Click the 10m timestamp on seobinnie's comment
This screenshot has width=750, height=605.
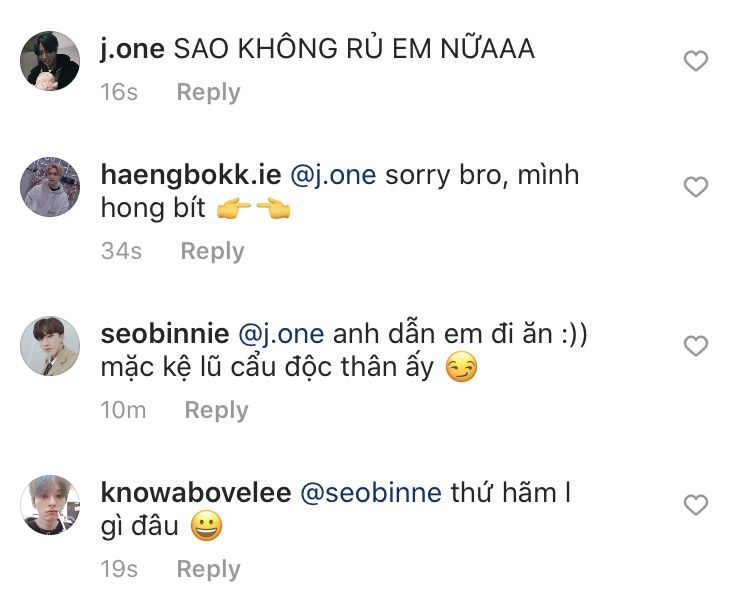point(124,410)
